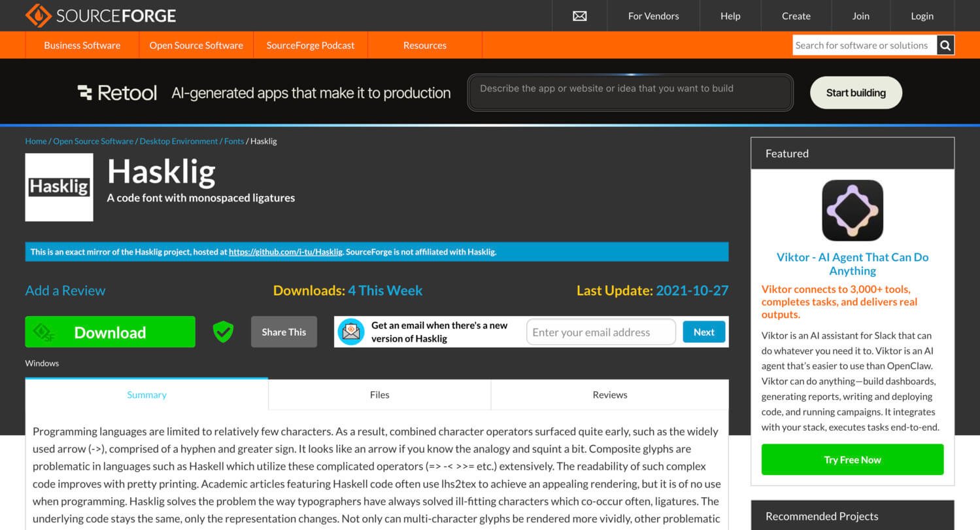Click the Start building button

point(856,93)
